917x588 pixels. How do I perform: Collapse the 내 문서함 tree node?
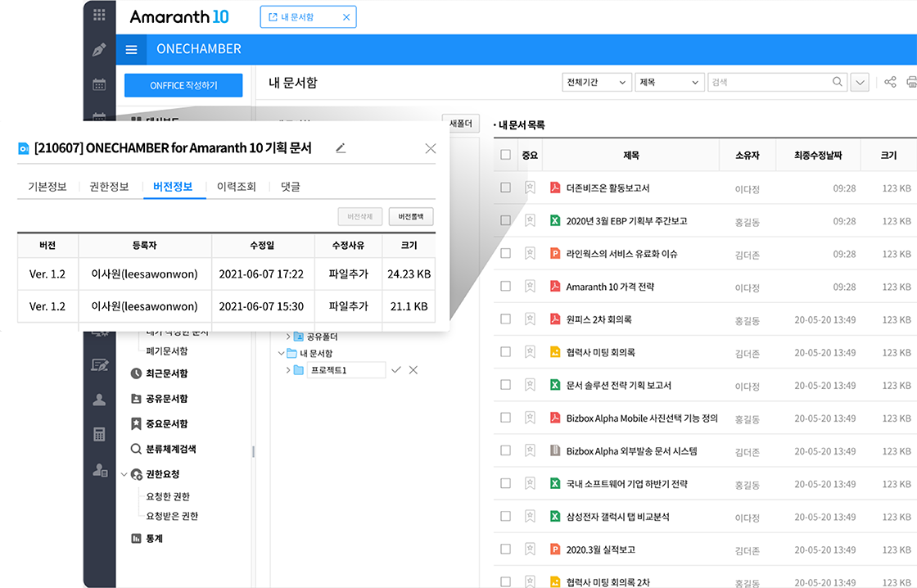pos(282,354)
